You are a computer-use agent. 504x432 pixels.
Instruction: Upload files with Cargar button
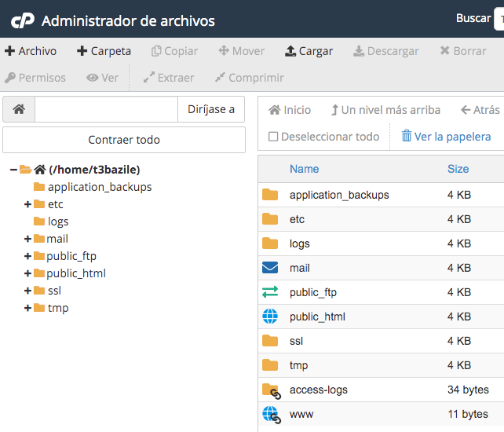[309, 51]
